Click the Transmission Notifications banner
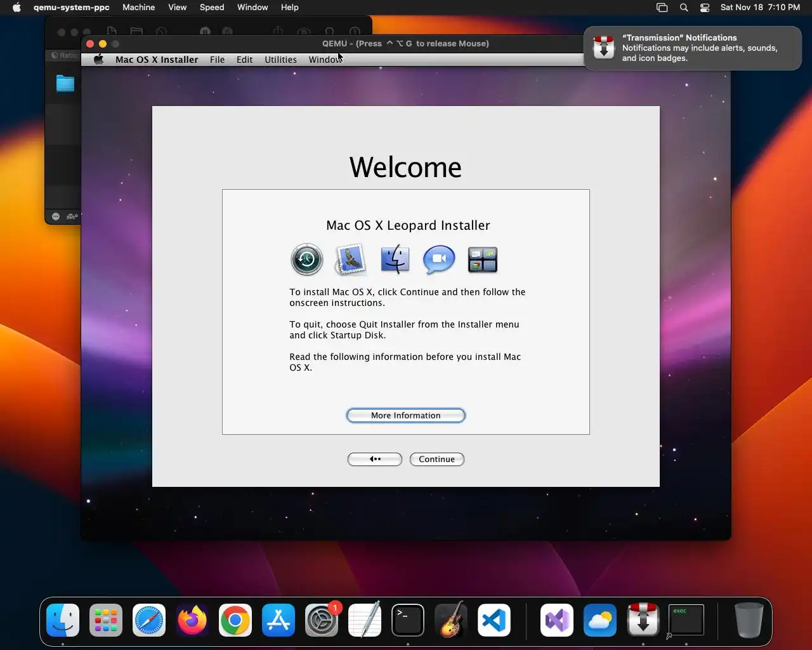The image size is (812, 650). (693, 48)
